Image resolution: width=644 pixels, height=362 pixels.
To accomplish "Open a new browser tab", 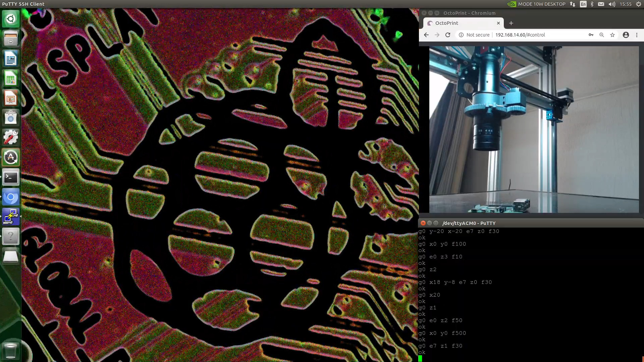I will (x=511, y=23).
